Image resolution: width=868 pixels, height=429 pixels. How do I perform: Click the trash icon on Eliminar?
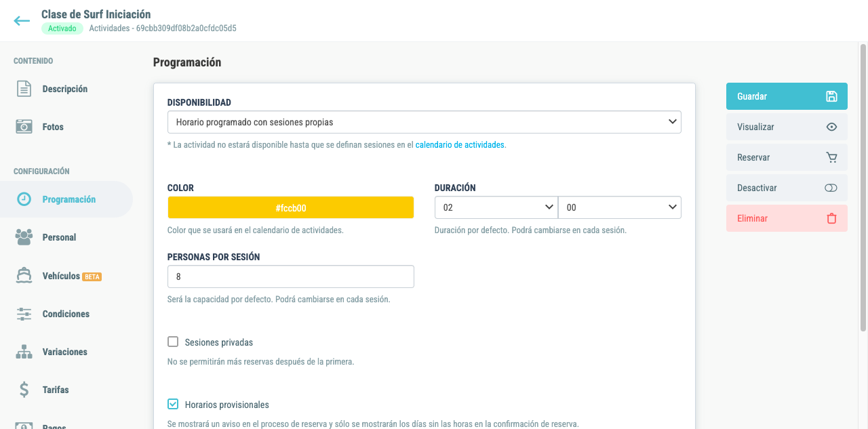pyautogui.click(x=831, y=218)
